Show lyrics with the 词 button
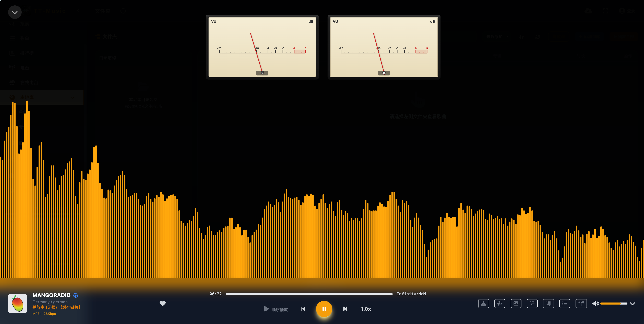 coord(548,304)
